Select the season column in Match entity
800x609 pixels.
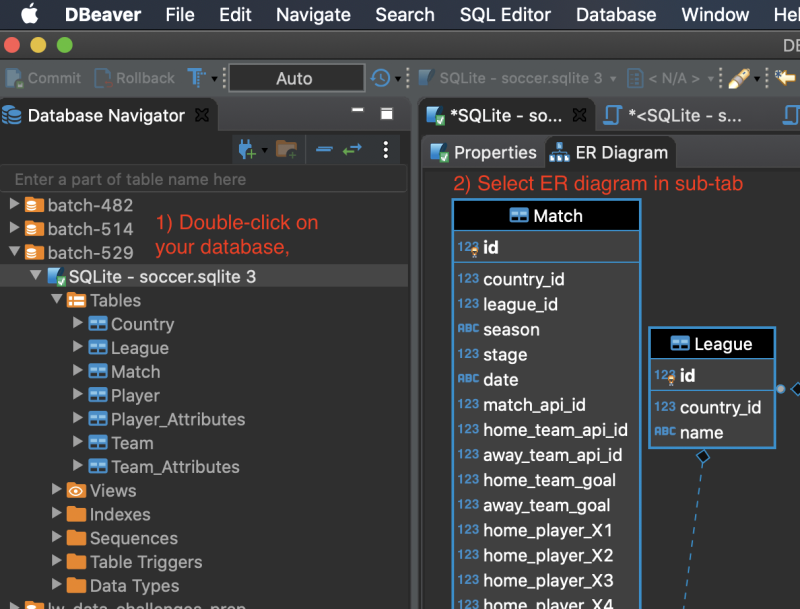click(x=546, y=329)
